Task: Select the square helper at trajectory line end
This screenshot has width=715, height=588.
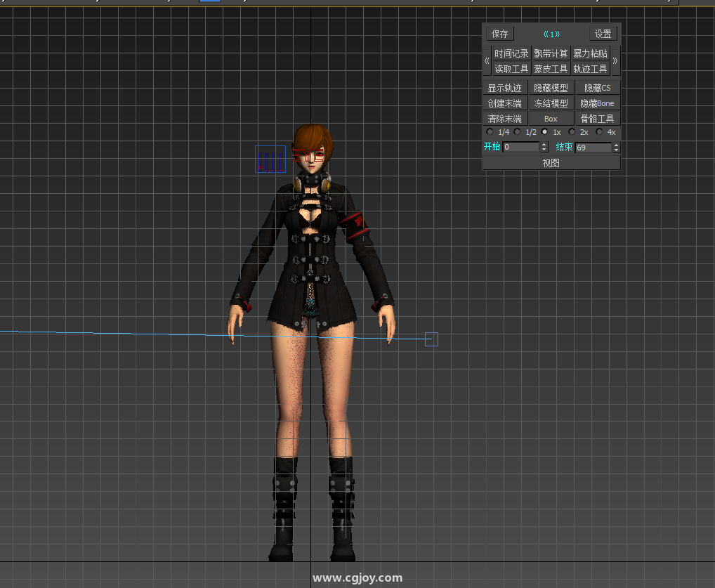Action: point(431,339)
